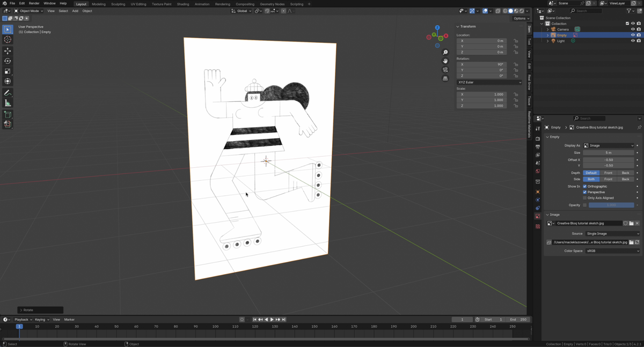Open the Render menu

tap(34, 3)
